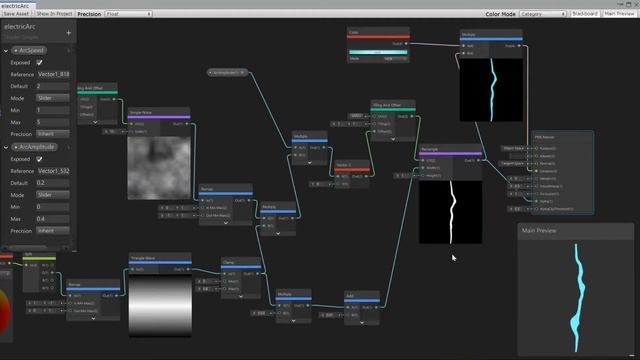Click the Out port of Triangle Wave node

188,269
